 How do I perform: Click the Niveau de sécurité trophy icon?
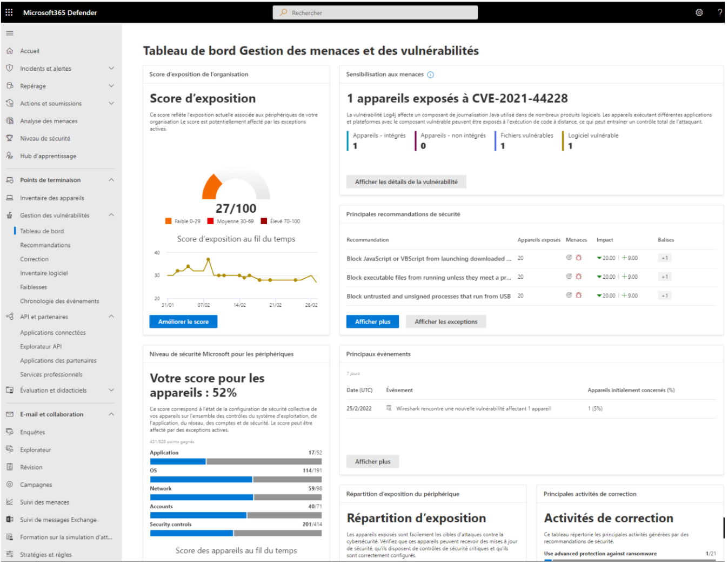(x=9, y=138)
